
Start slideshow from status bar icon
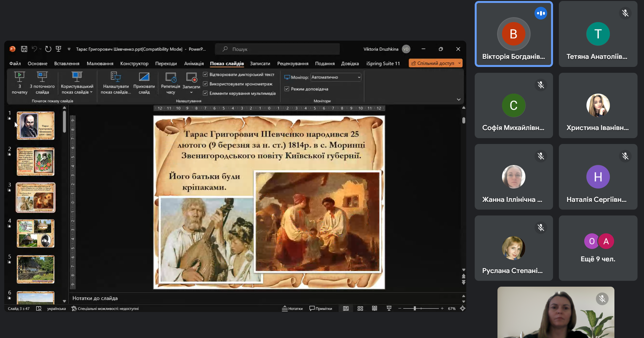(x=389, y=308)
